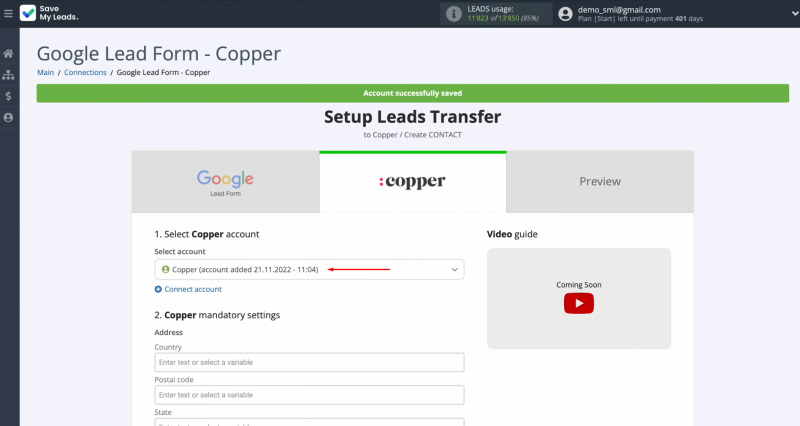Click the Save My Leads logo

pos(49,13)
